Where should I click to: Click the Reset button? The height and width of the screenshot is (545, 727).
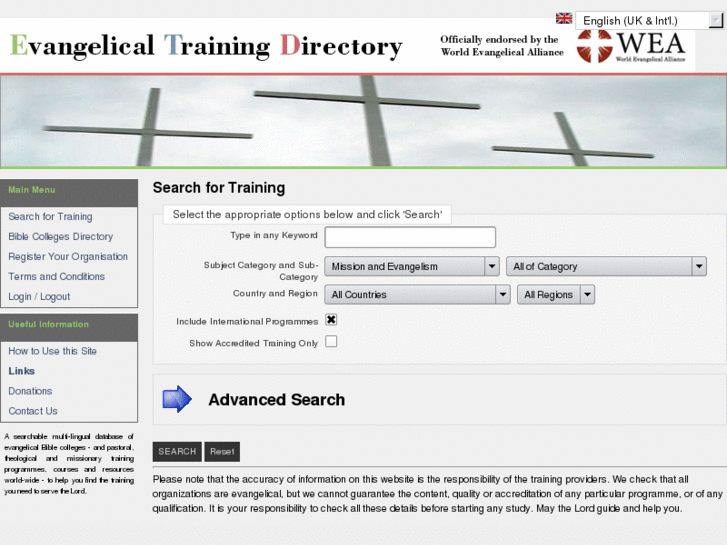tap(222, 451)
